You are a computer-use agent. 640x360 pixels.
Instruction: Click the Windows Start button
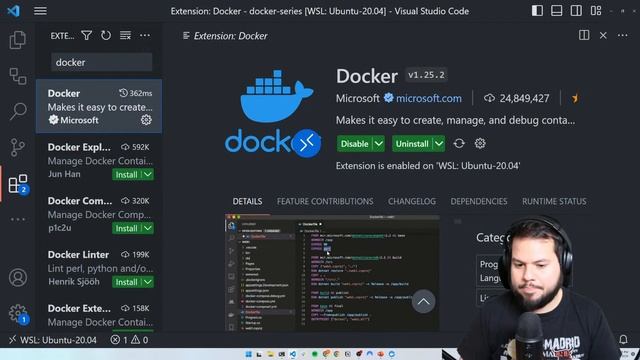point(248,354)
